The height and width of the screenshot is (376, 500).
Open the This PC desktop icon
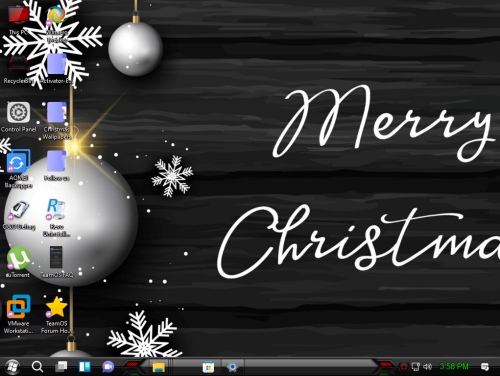pos(18,20)
